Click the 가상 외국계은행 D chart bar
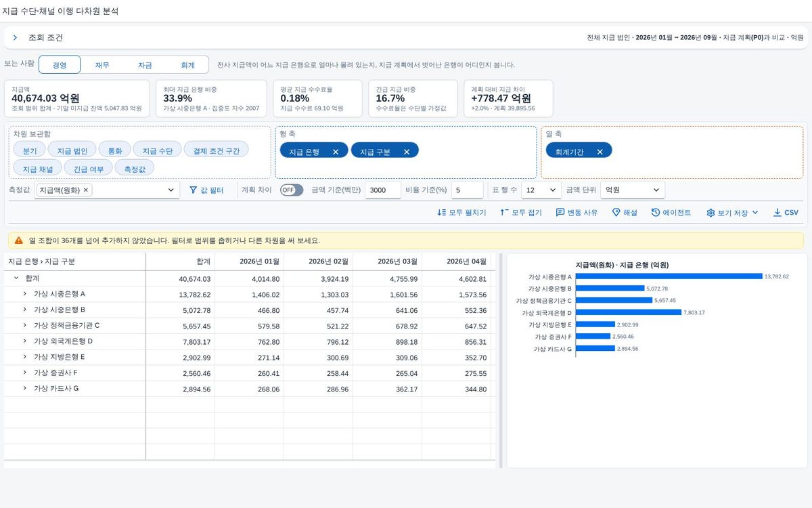This screenshot has height=508, width=812. pyautogui.click(x=629, y=312)
